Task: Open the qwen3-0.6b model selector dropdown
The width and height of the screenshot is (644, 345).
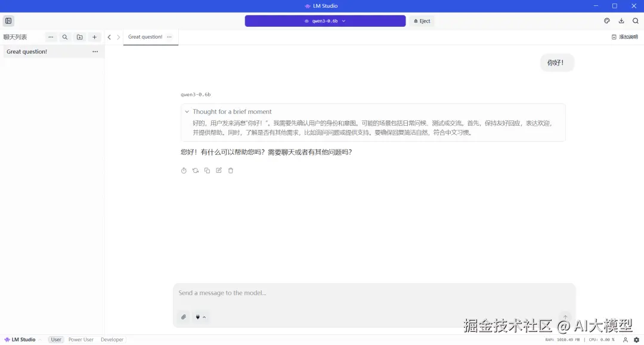Action: (x=325, y=21)
